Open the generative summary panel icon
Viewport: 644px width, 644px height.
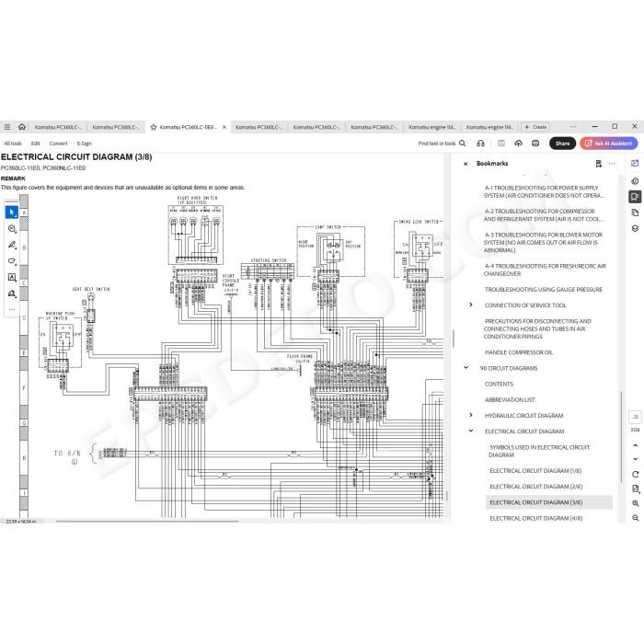click(x=635, y=164)
